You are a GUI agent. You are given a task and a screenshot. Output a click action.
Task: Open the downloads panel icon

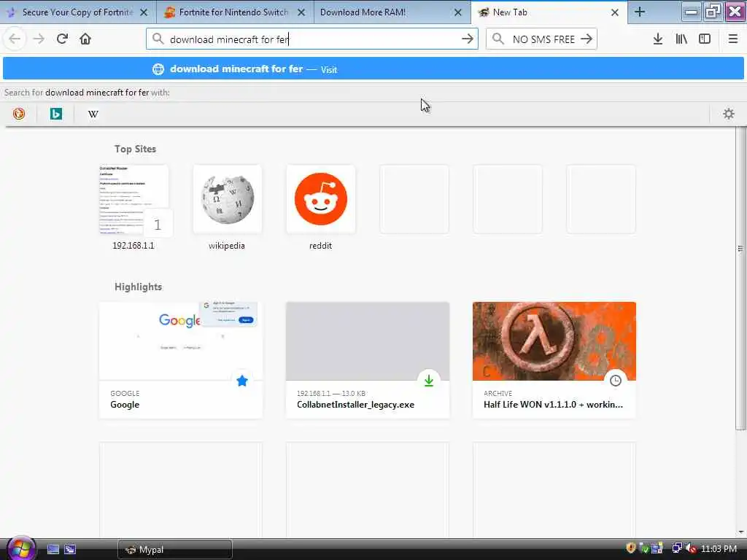tap(658, 39)
